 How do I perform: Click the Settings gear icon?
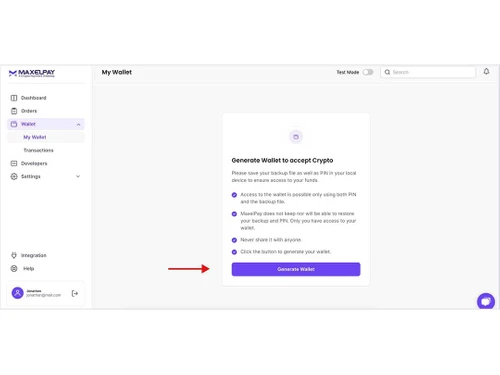pos(14,176)
